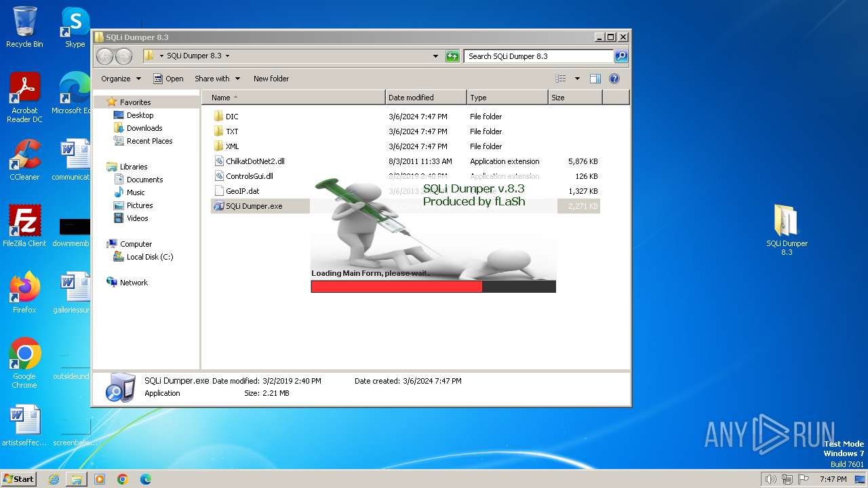868x488 pixels.
Task: Open the CCleaner desktop shortcut
Action: [x=24, y=160]
